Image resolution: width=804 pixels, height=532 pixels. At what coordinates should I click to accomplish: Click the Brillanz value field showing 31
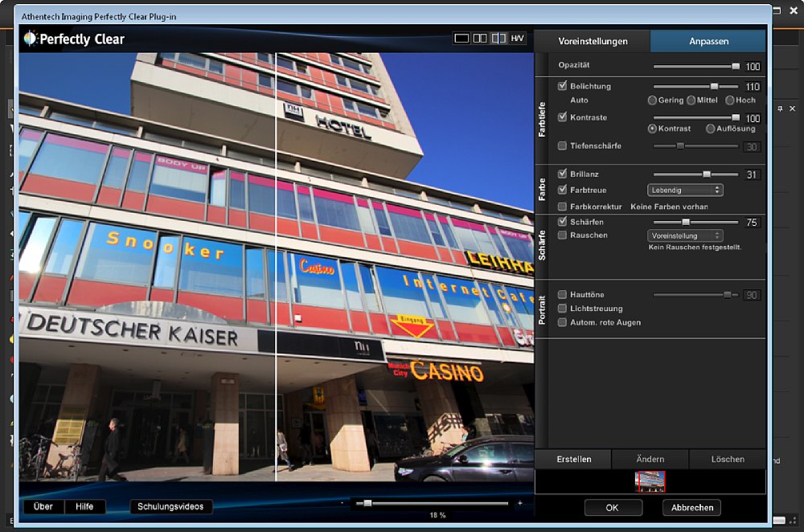(x=752, y=174)
